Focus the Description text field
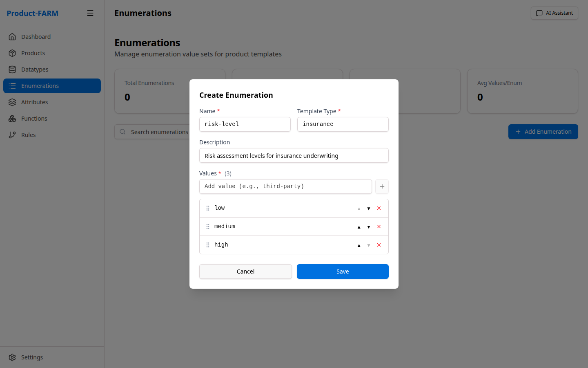Image resolution: width=588 pixels, height=368 pixels. pos(294,155)
